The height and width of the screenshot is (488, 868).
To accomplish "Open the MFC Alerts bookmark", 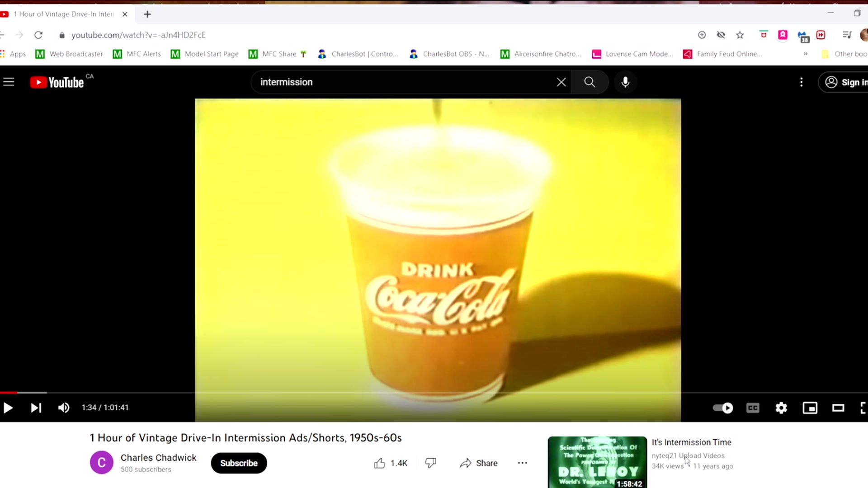I will (x=137, y=54).
